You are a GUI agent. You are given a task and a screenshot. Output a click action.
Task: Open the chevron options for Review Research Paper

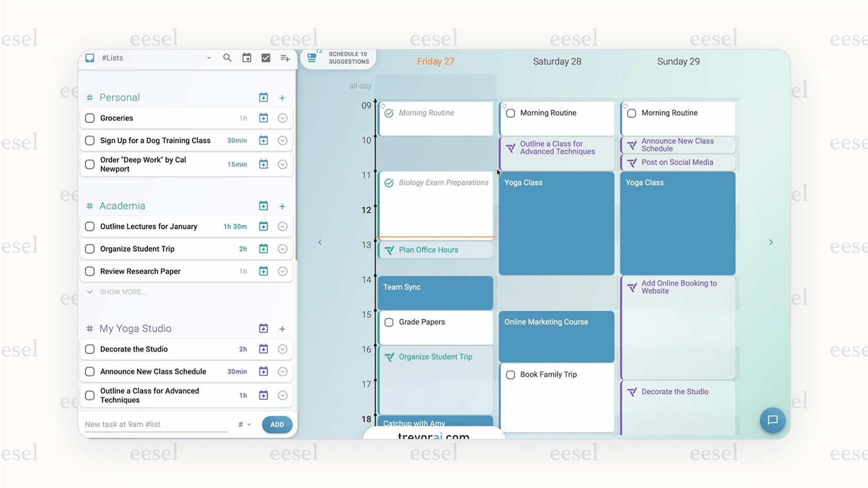click(x=283, y=271)
